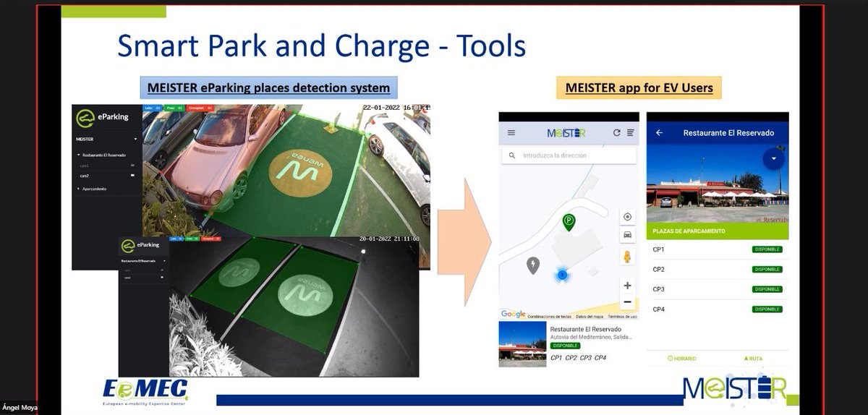The height and width of the screenshot is (415, 868).
Task: Click the blue 'Lots' counter badge in upper view
Action: [x=153, y=108]
